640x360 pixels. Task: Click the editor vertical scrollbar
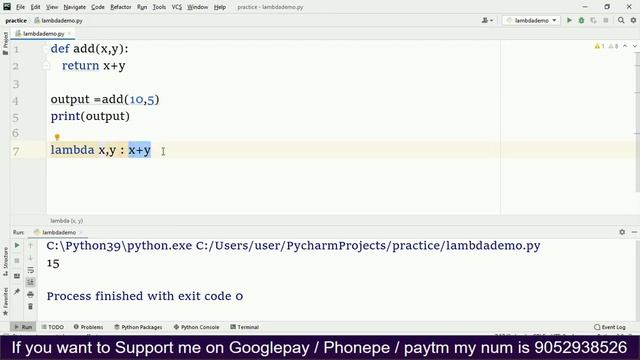(x=637, y=122)
